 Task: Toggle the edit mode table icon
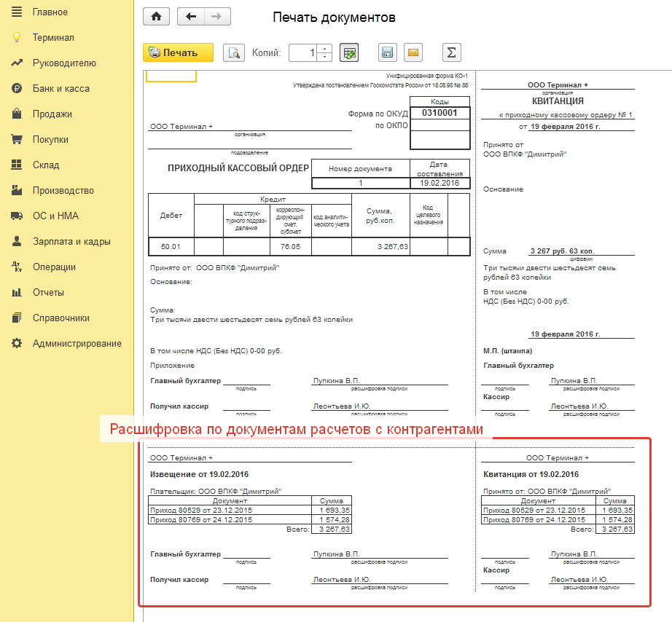pos(349,52)
